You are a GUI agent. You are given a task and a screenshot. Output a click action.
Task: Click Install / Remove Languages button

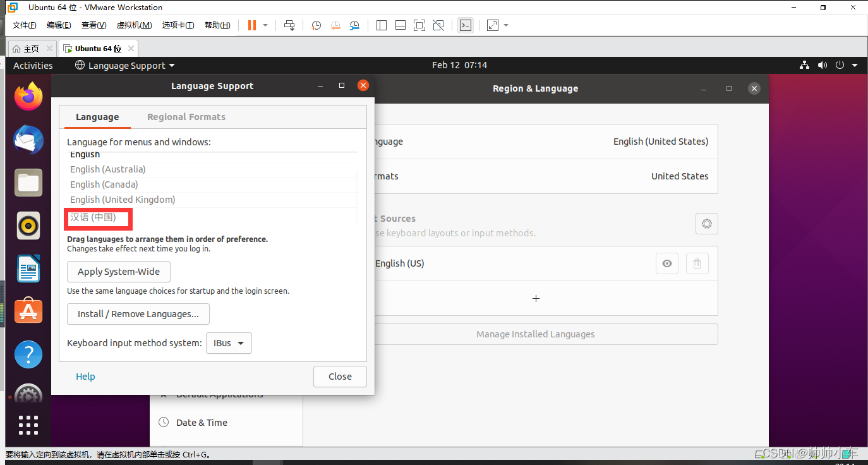coord(138,314)
